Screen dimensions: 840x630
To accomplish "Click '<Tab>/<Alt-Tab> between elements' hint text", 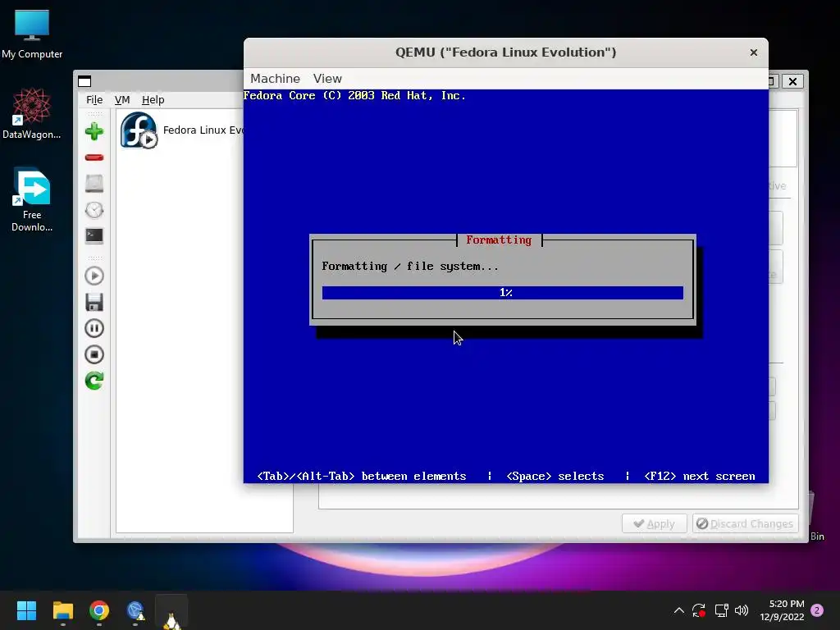I will click(x=362, y=477).
